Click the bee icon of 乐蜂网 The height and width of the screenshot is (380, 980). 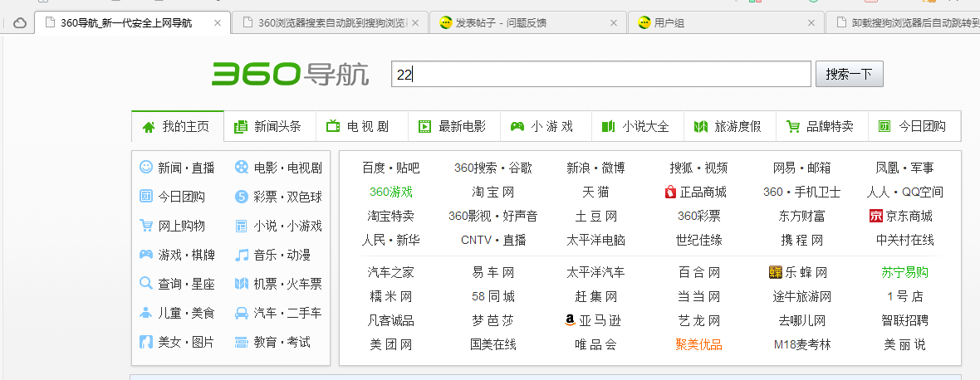[x=775, y=273]
